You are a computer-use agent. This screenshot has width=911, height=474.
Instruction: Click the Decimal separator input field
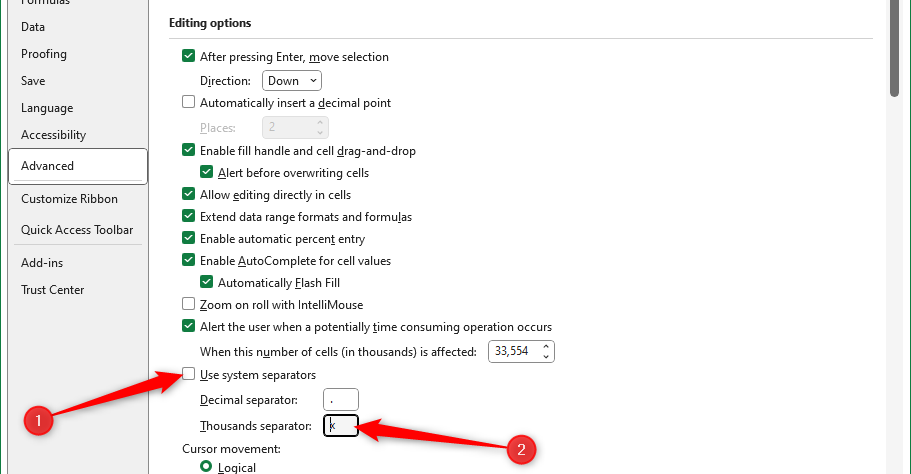pos(341,401)
